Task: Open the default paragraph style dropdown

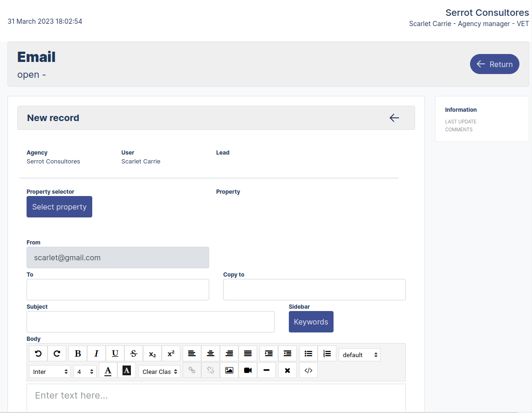Action: click(x=359, y=354)
